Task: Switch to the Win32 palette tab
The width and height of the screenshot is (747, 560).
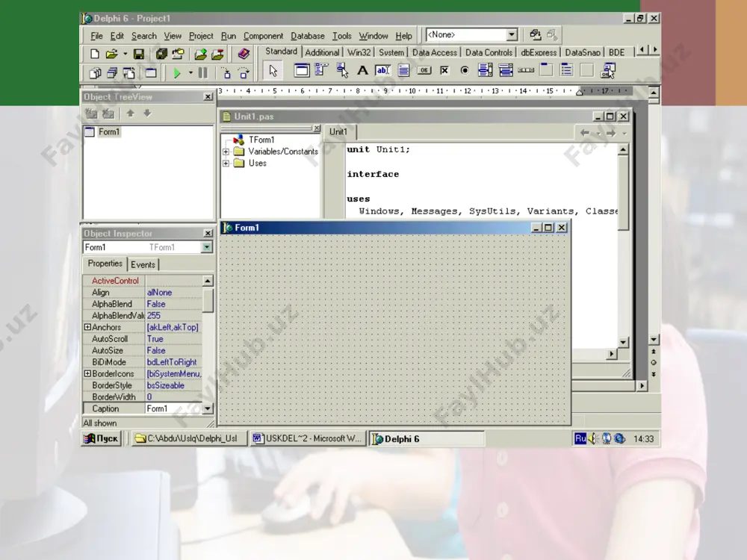Action: click(x=359, y=52)
